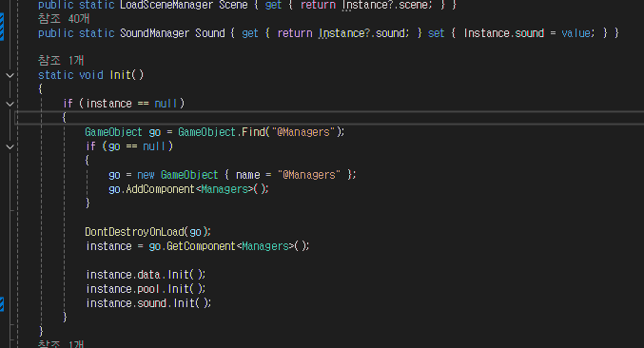Open the references link reading 참조 40개

[64, 19]
